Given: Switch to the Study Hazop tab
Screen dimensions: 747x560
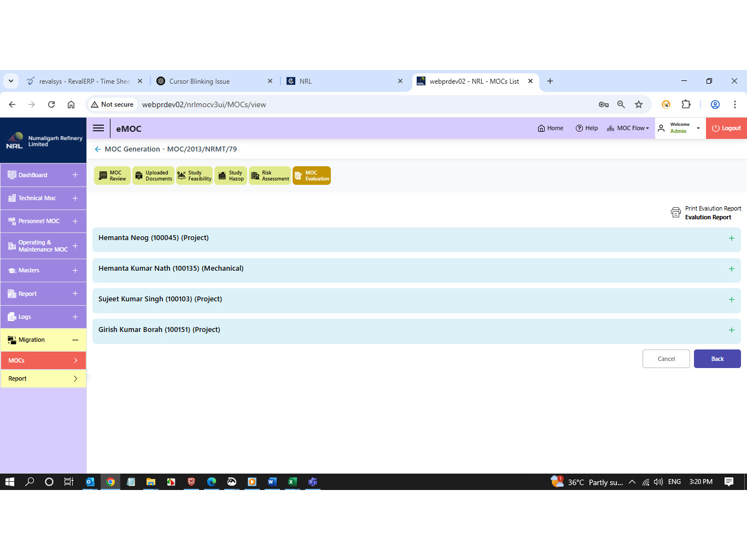Looking at the screenshot, I should point(231,176).
